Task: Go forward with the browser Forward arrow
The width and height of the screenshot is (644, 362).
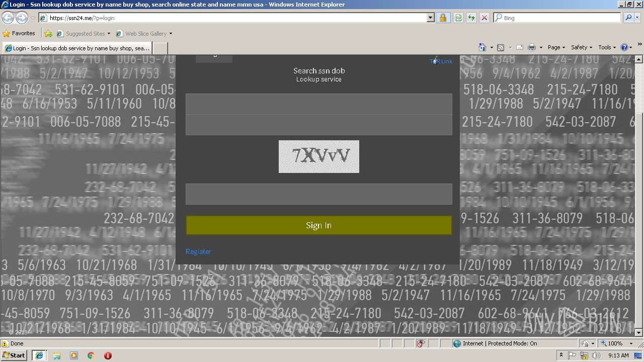Action: (22, 18)
